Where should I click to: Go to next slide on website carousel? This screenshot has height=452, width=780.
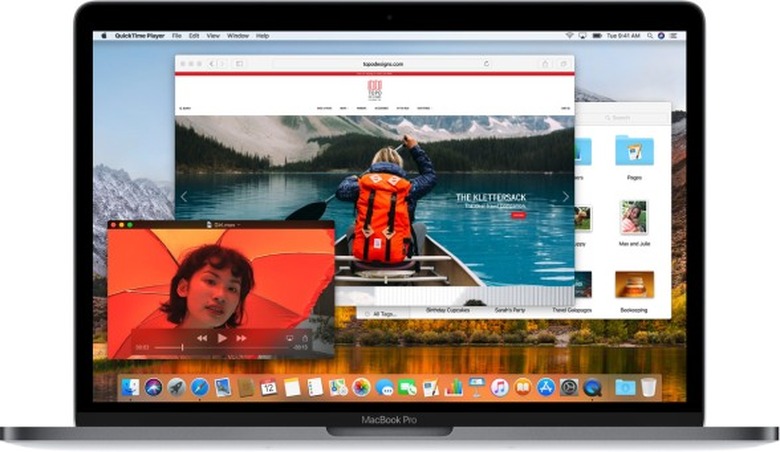coord(565,197)
